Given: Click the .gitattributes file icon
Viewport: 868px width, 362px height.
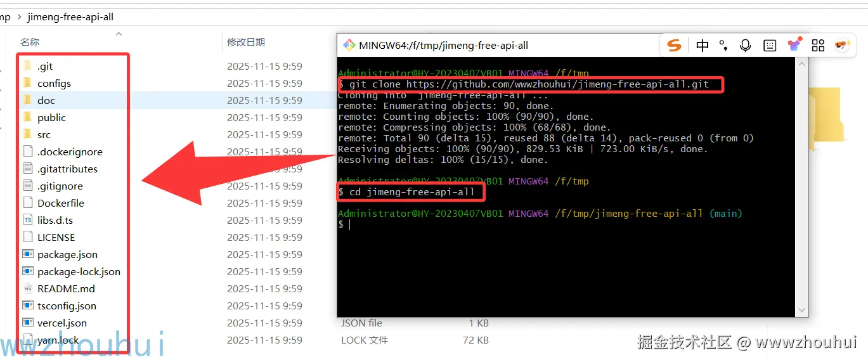Looking at the screenshot, I should pos(27,169).
